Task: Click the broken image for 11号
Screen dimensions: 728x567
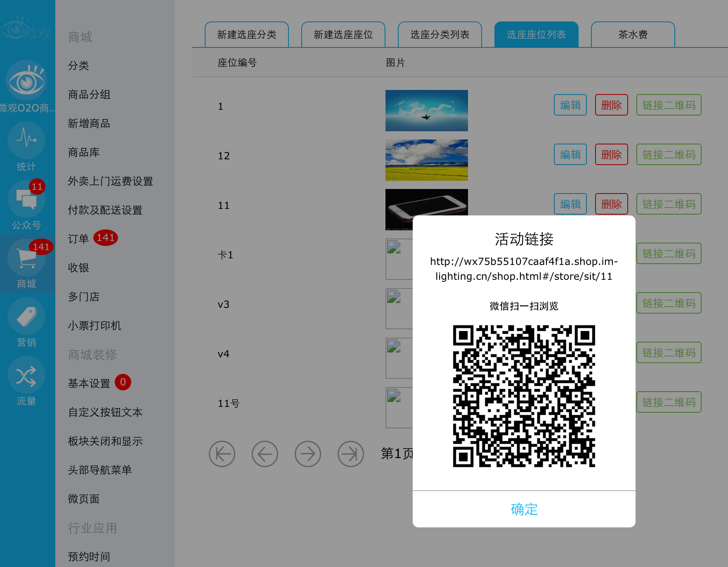Action: 399,408
